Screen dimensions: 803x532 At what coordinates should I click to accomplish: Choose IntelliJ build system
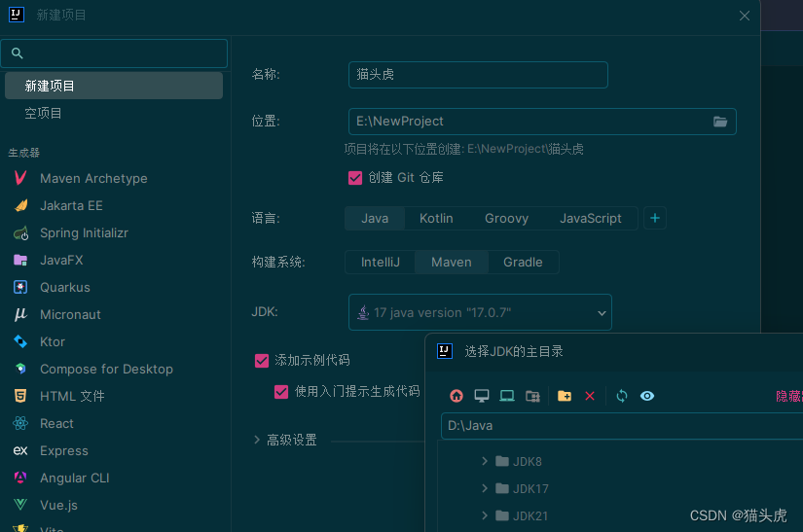tap(380, 263)
